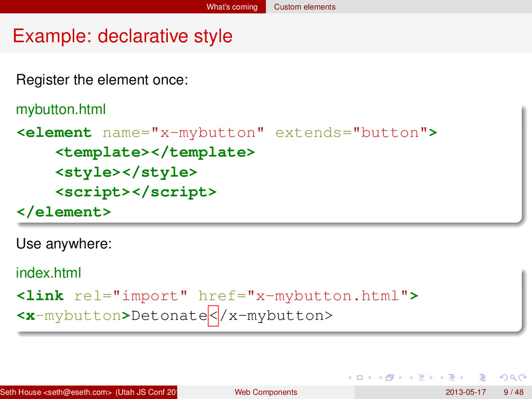Viewport: 532px width, 399px height.
Task: Open the "What's coming" section tab
Action: pyautogui.click(x=232, y=7)
